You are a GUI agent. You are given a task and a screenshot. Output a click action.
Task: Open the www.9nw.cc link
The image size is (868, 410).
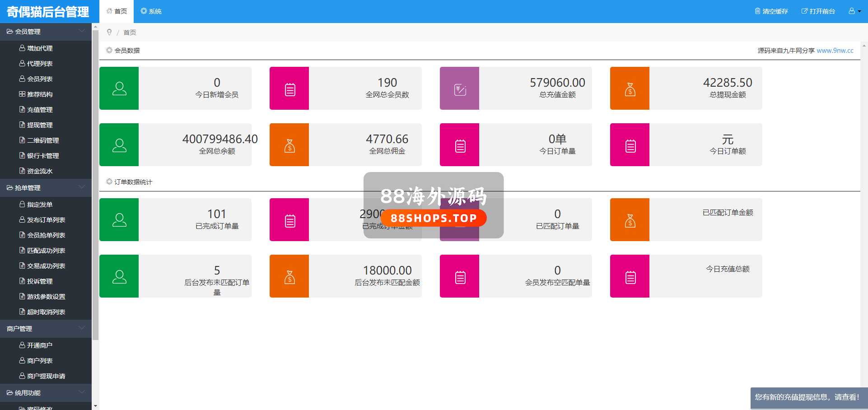835,51
